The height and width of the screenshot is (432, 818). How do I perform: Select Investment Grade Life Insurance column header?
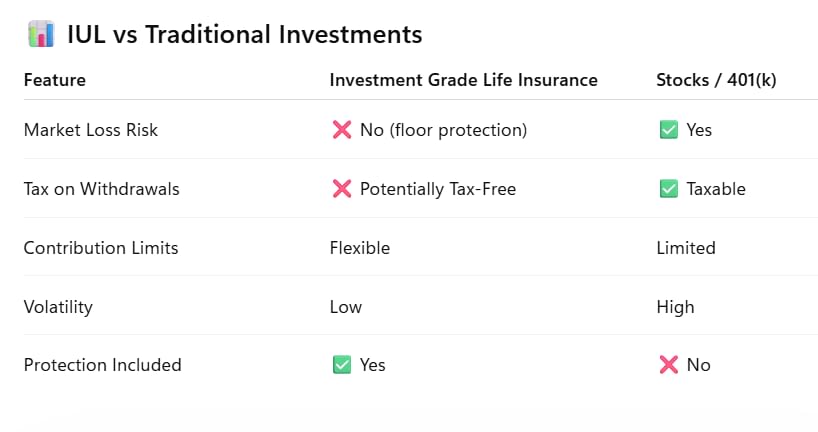pos(463,80)
